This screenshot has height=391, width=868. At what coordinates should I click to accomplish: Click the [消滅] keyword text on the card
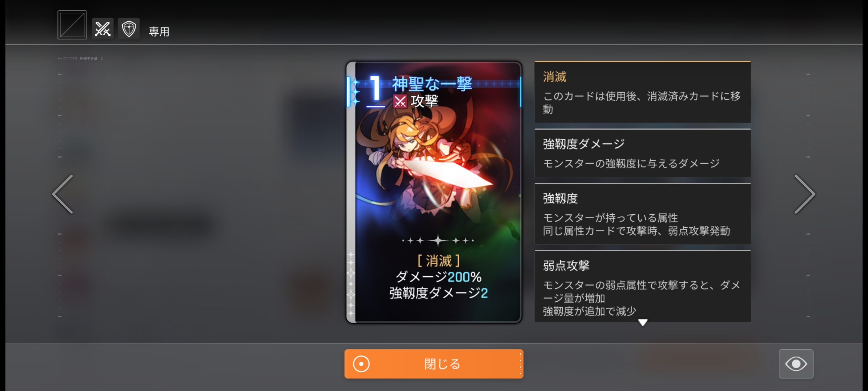pyautogui.click(x=438, y=261)
